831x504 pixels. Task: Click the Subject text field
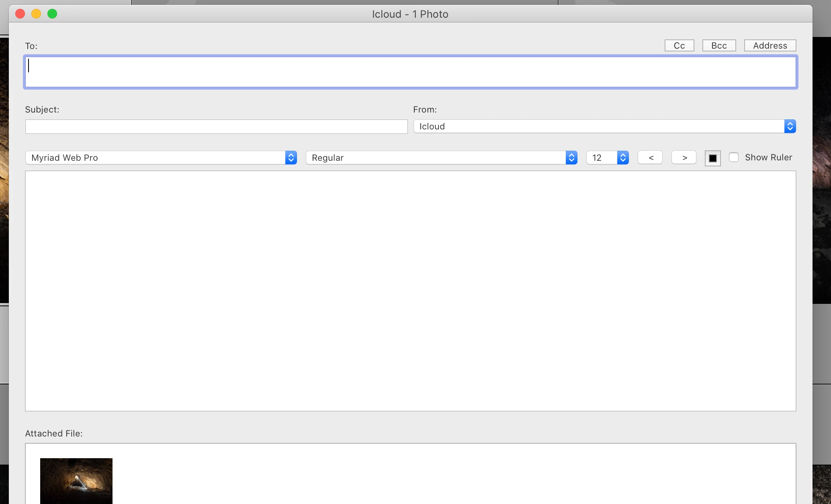point(216,127)
